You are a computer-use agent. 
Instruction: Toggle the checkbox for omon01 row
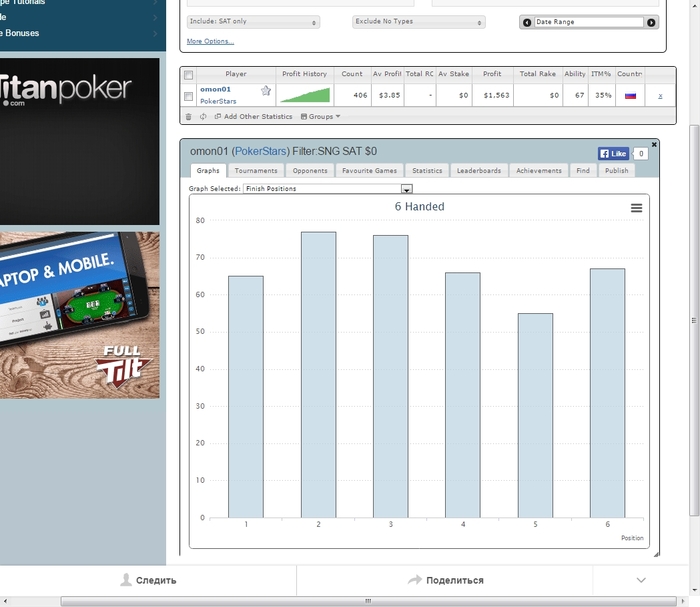(188, 96)
